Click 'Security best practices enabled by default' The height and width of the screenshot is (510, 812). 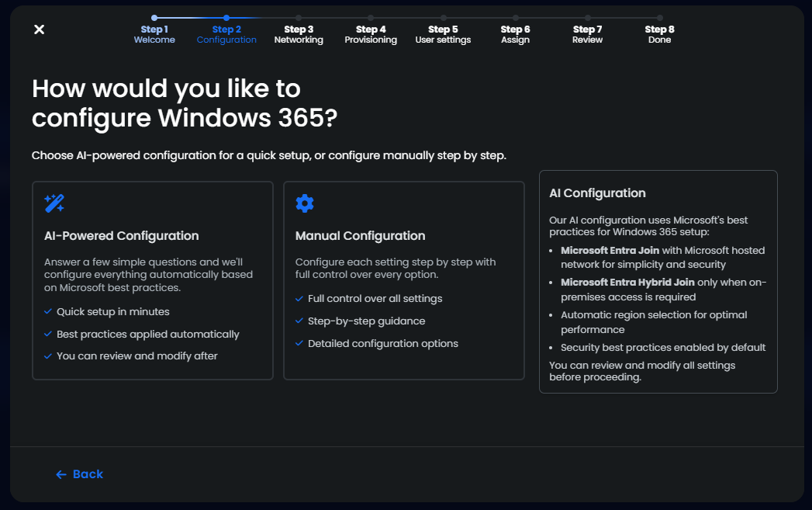(x=663, y=347)
